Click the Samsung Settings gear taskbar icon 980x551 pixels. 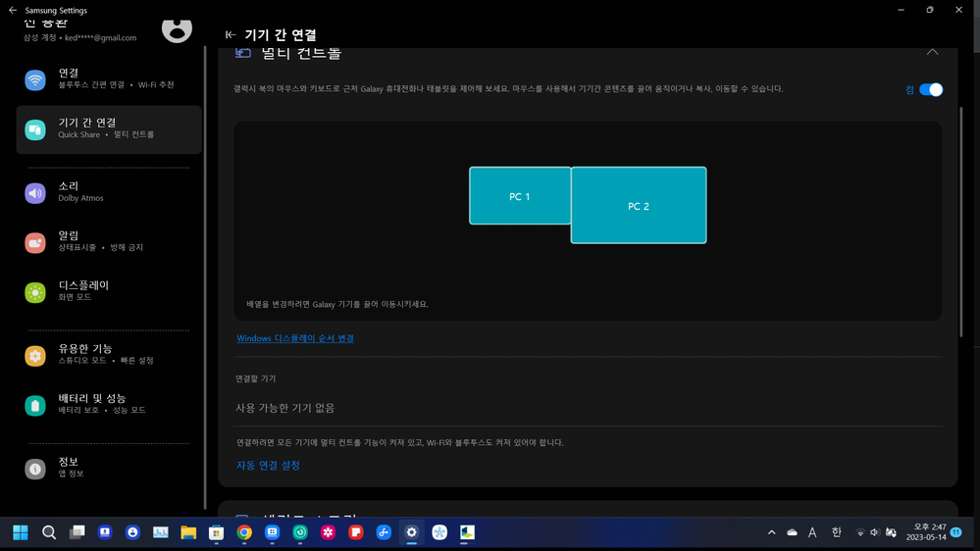point(411,532)
